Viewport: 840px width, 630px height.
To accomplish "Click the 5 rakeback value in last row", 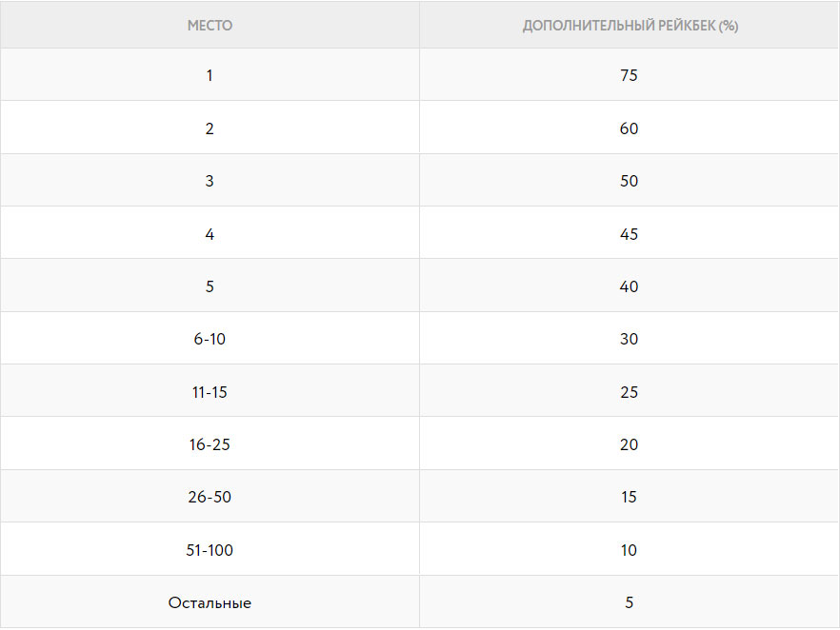I will pyautogui.click(x=629, y=602).
